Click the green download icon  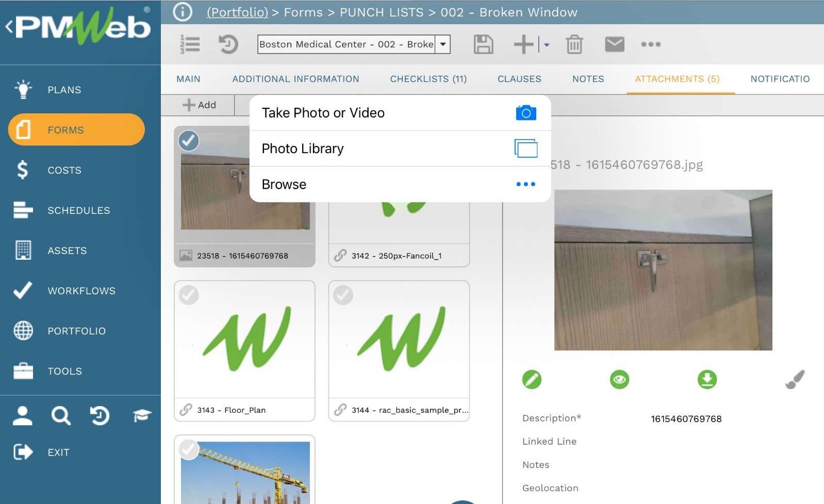pos(707,380)
